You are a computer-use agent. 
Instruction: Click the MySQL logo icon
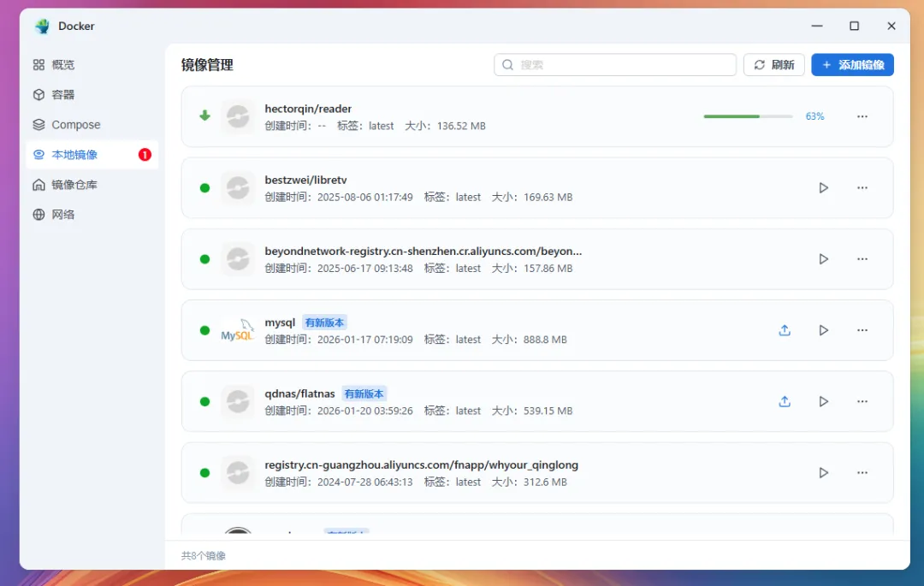(238, 330)
